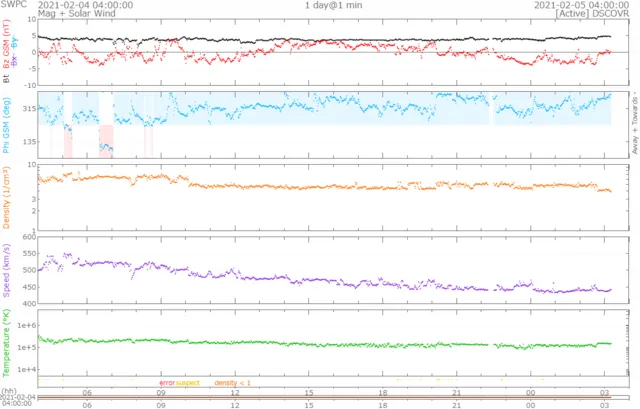
Task: Click the yellow 'suspect' legend entry
Action: click(188, 383)
